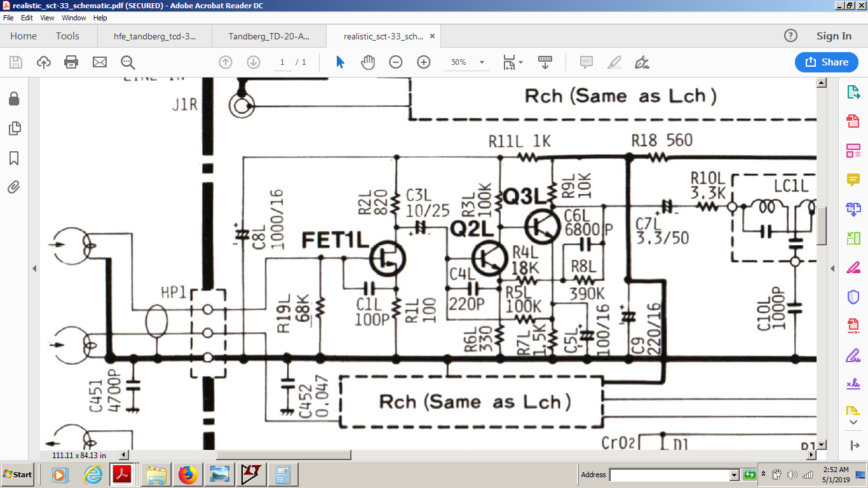Click the vertical scrollbar thumb

(822, 226)
